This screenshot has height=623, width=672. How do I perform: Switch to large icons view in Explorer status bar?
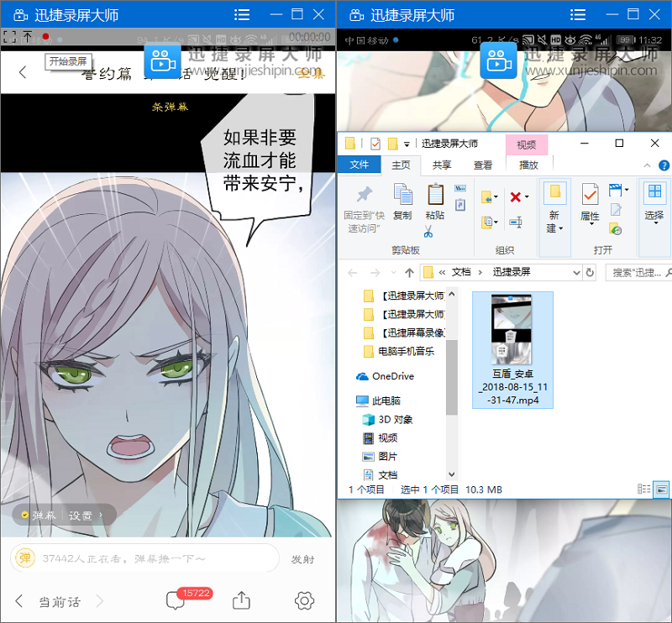click(x=661, y=489)
